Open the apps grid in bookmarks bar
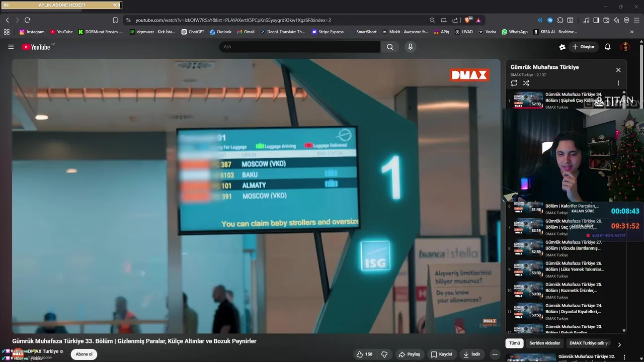The image size is (644, 362). coord(7,32)
